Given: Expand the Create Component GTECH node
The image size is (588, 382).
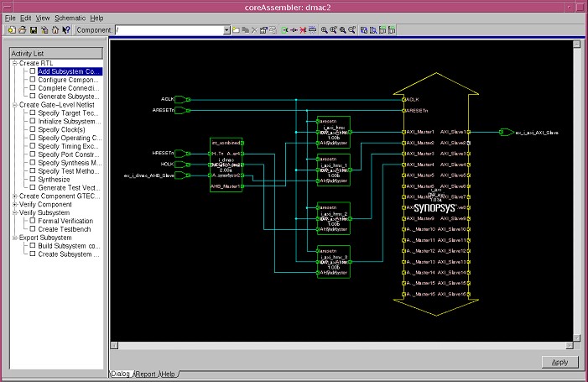Looking at the screenshot, I should [x=14, y=196].
